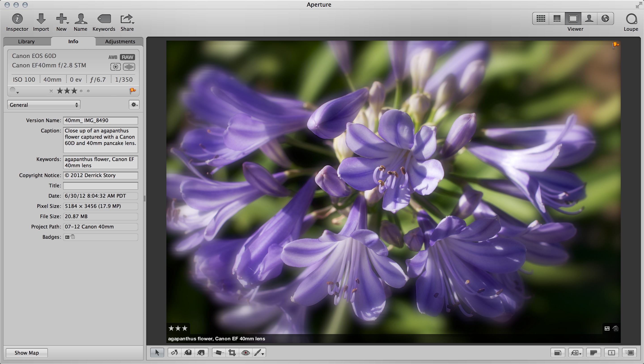Switch to the Library tab

(26, 42)
